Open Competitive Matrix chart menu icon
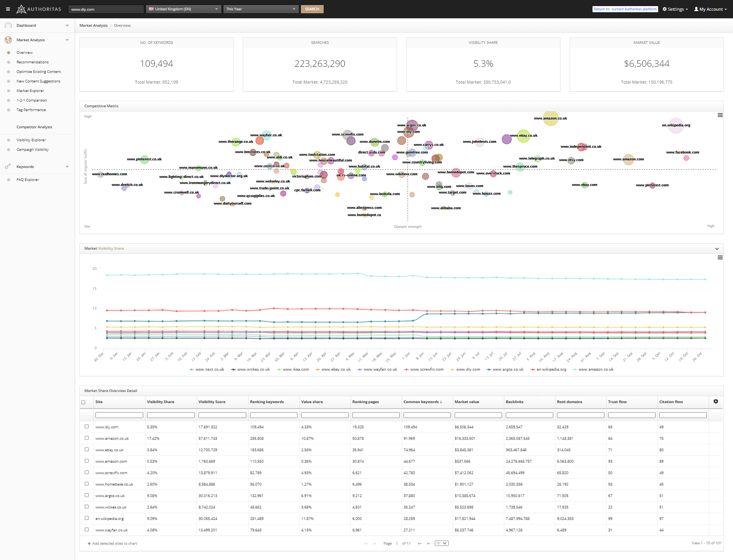This screenshot has width=733, height=560. [x=720, y=115]
